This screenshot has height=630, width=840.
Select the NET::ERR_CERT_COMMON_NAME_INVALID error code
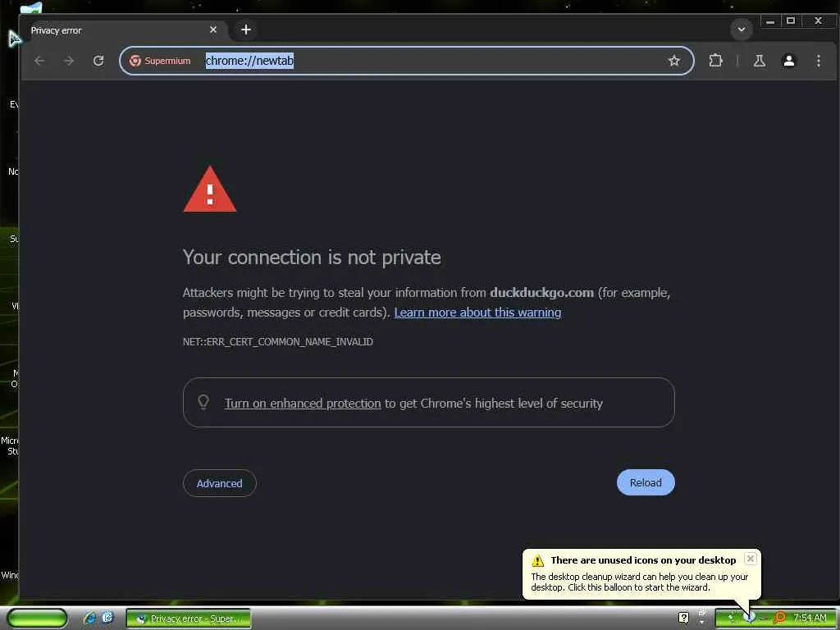(278, 342)
